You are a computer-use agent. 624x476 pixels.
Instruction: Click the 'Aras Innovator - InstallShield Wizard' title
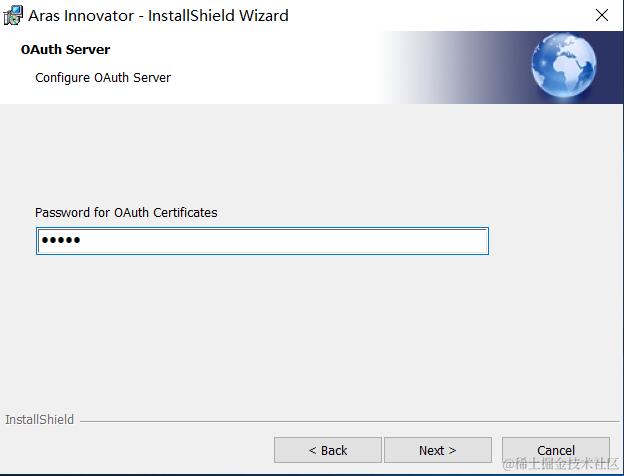click(158, 16)
